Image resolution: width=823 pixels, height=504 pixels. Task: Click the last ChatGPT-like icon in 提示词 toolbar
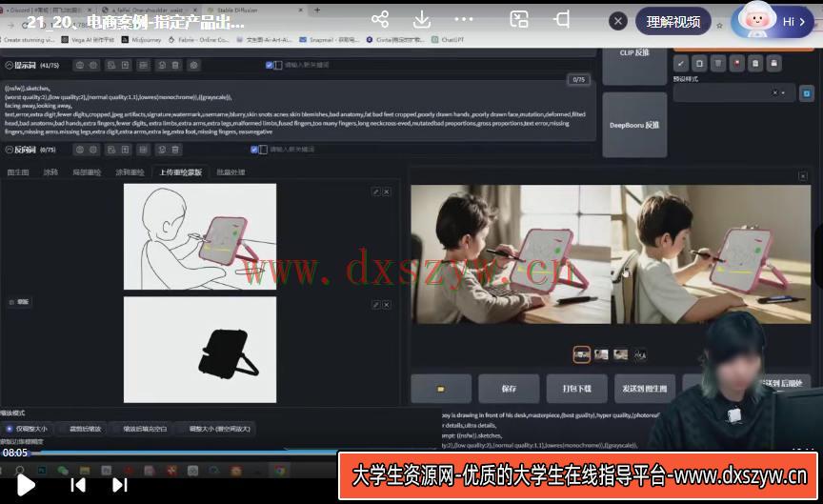coord(193,65)
